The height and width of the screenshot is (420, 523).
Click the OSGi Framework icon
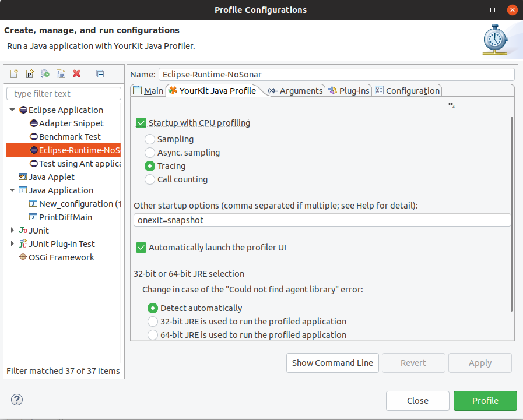(x=23, y=257)
